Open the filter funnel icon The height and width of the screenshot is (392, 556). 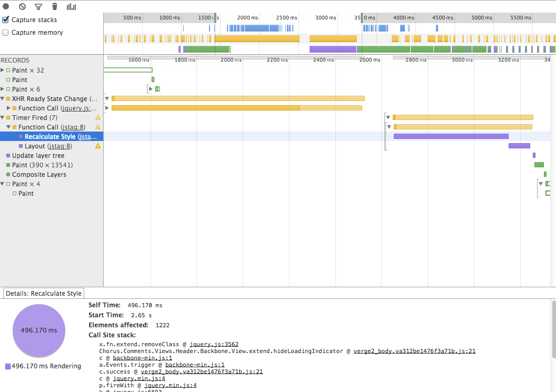tap(38, 7)
